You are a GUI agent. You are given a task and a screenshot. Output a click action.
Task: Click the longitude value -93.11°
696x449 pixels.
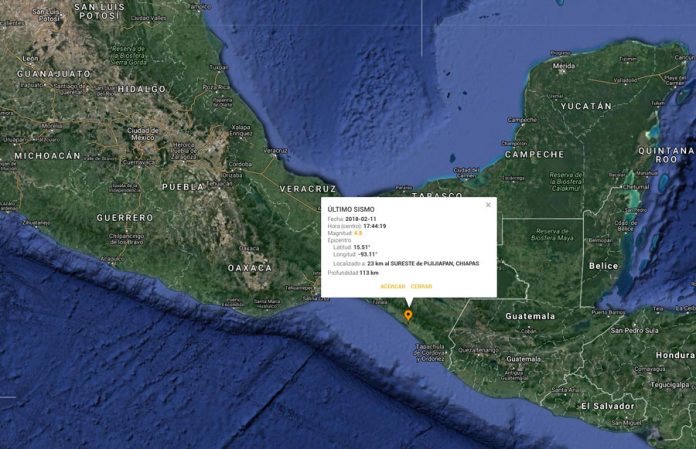368,255
